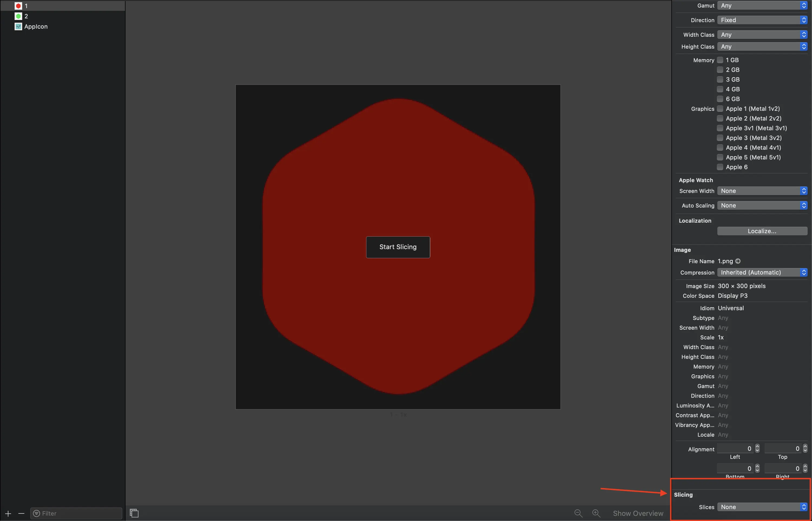This screenshot has width=812, height=521.
Task: Select the red image asset 1
Action: pyautogui.click(x=26, y=6)
